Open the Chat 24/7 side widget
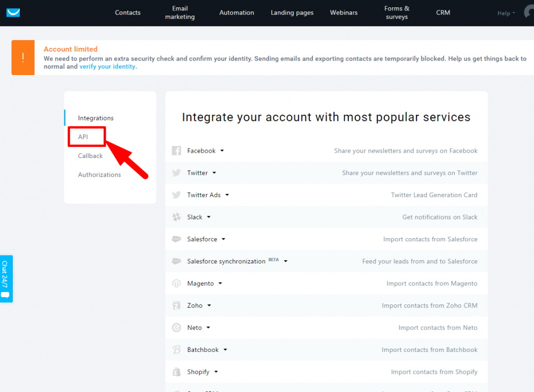Viewport: 534px width, 392px height. click(6, 279)
